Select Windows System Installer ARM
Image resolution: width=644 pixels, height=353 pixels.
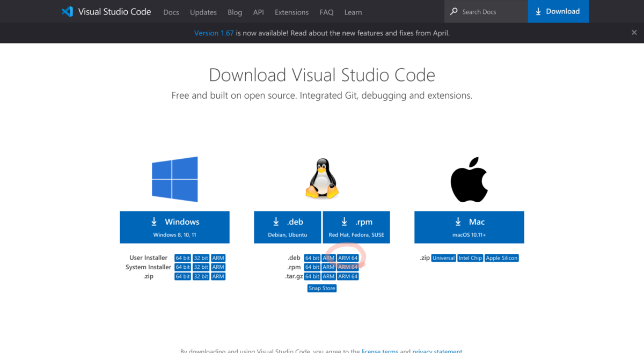click(218, 267)
